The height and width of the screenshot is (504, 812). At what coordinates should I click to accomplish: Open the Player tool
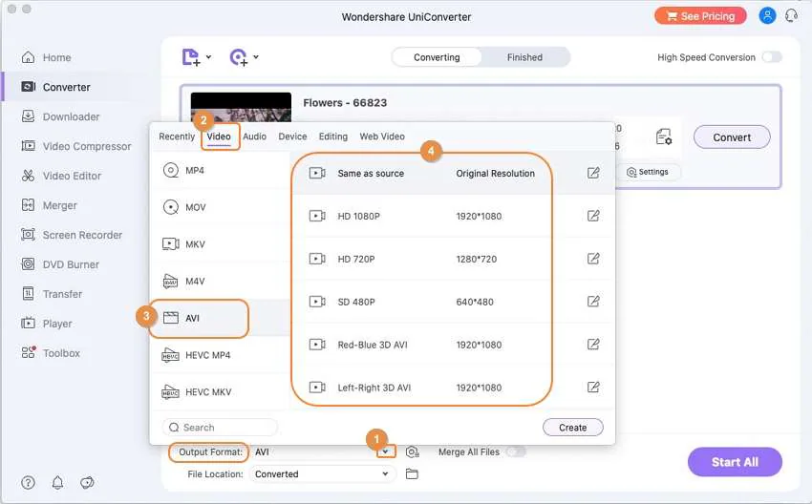coord(46,323)
